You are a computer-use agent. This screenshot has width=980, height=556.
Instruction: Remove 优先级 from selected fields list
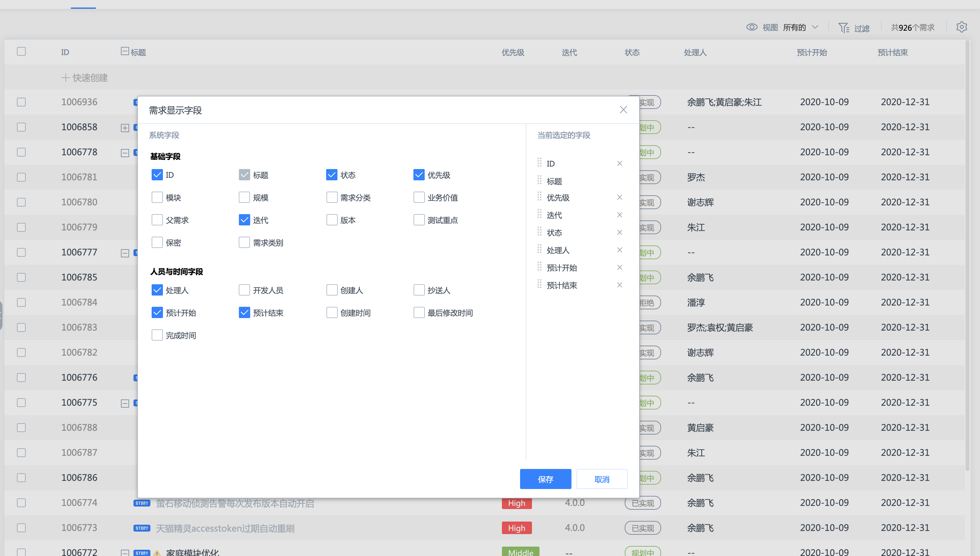tap(620, 198)
